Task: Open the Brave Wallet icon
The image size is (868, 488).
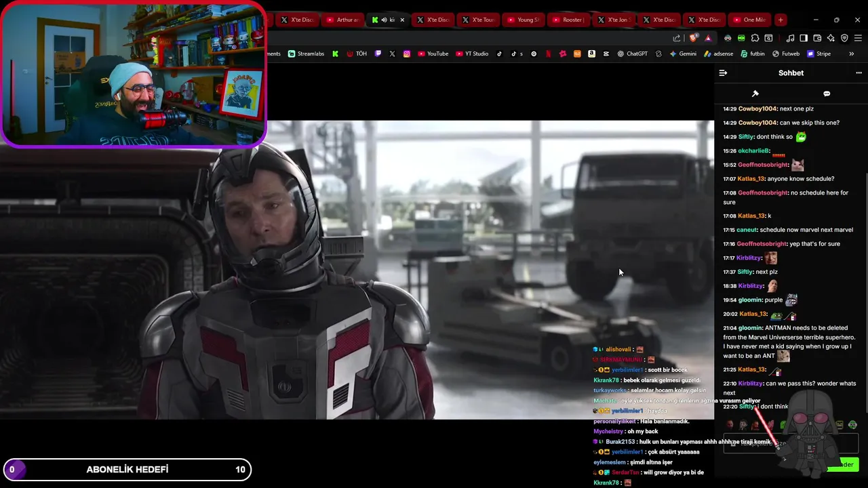Action: [x=817, y=38]
